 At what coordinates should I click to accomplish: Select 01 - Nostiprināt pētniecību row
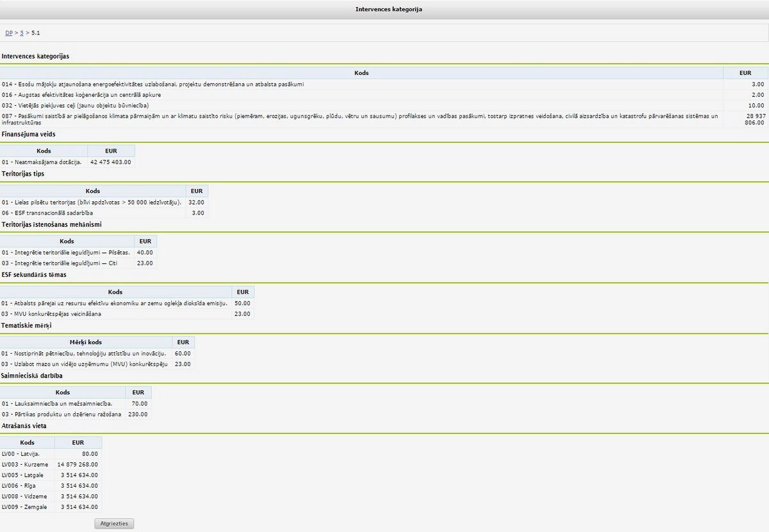(x=97, y=353)
